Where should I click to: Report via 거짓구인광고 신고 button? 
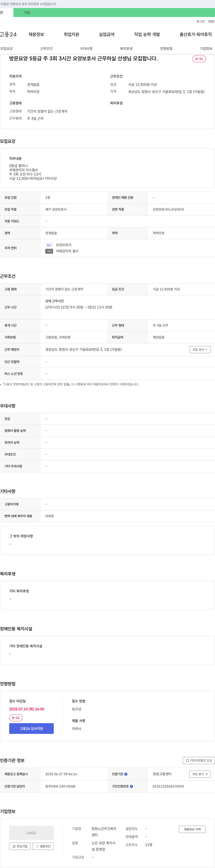pos(199,760)
